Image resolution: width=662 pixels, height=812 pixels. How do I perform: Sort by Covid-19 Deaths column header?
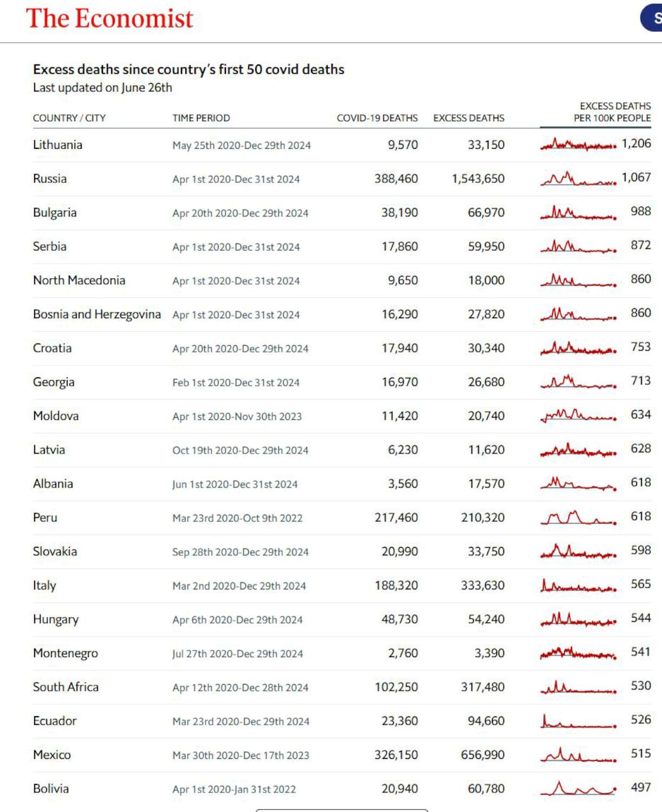(x=377, y=118)
